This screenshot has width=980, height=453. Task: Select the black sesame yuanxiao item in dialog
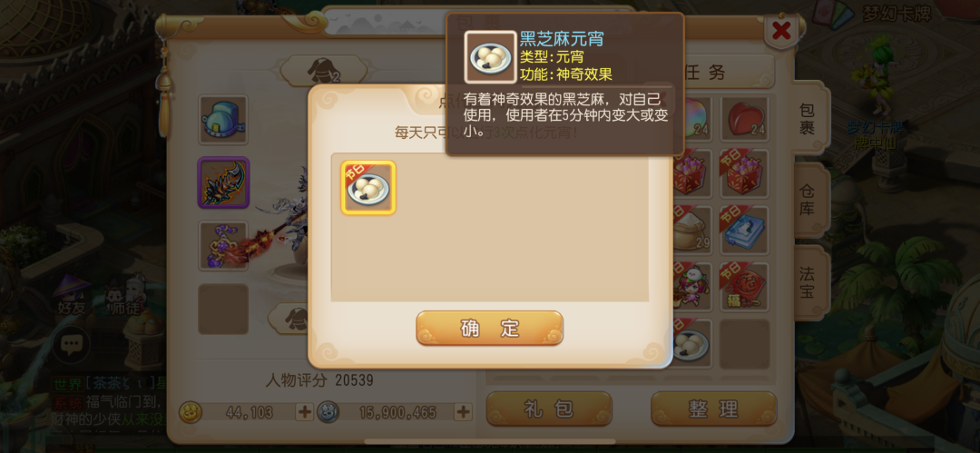click(368, 188)
